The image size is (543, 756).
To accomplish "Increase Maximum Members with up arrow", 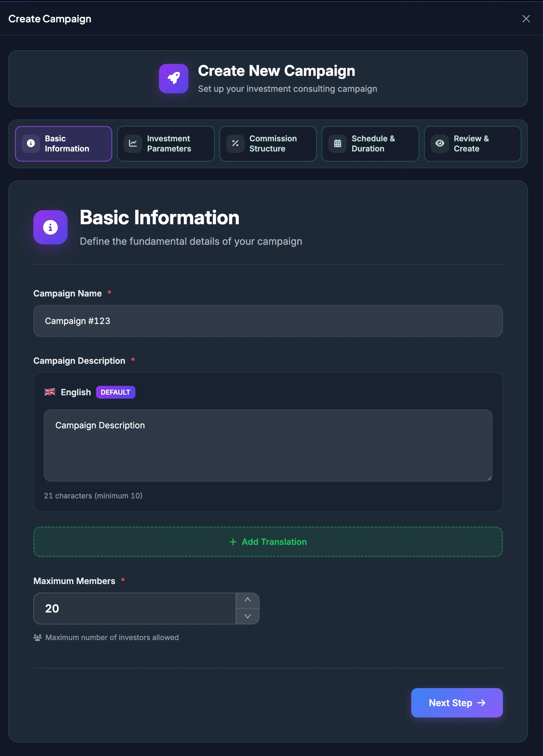I will click(248, 600).
